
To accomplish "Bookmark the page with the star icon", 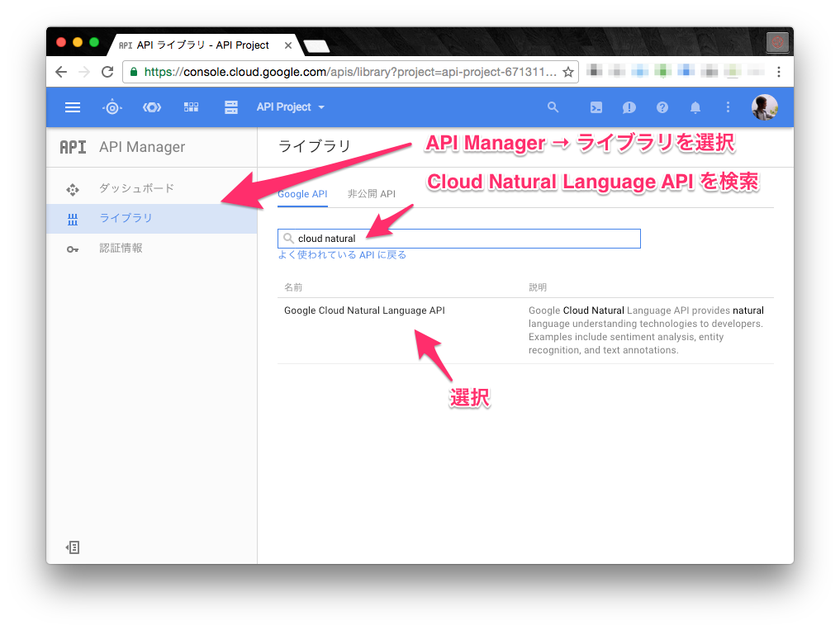I will click(x=568, y=72).
